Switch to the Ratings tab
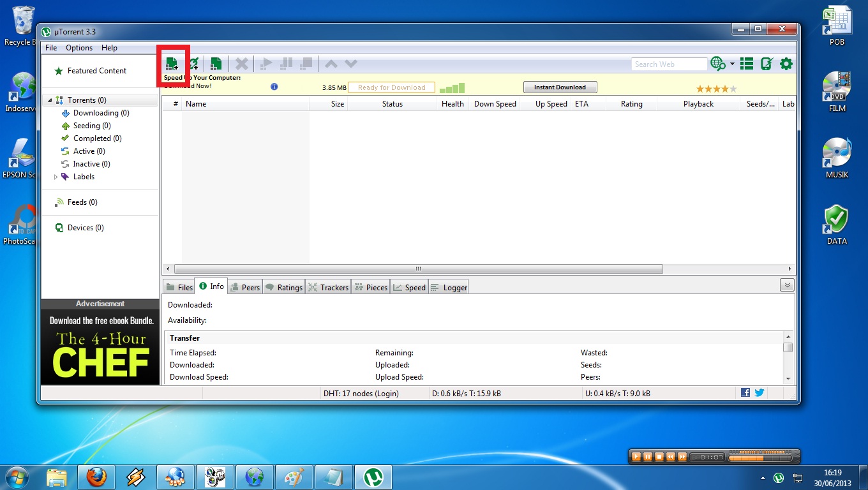 tap(283, 287)
